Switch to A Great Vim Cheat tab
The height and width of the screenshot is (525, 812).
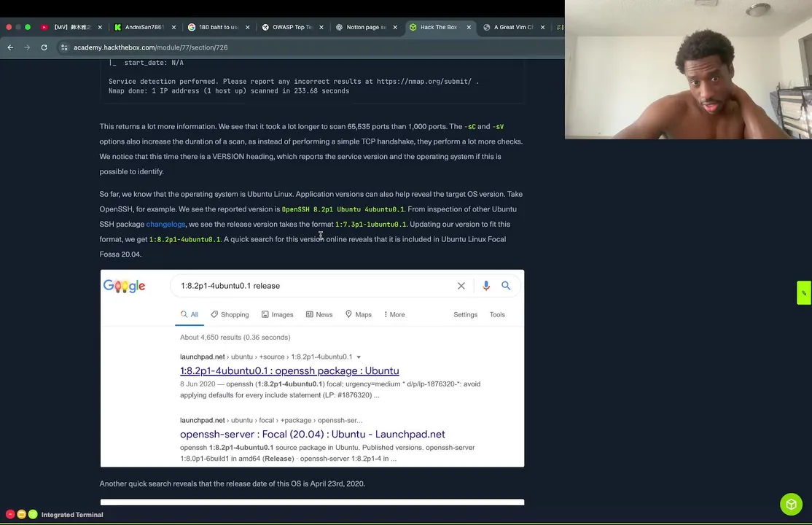click(512, 27)
